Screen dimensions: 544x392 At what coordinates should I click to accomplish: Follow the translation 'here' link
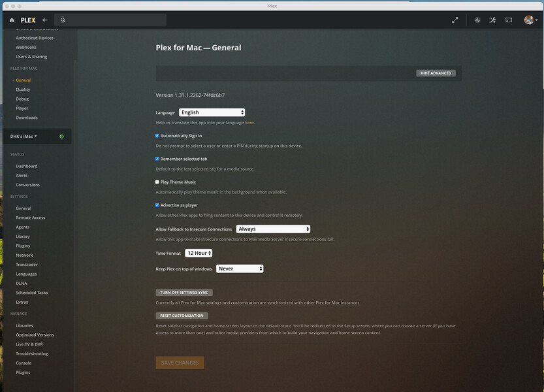pos(249,123)
